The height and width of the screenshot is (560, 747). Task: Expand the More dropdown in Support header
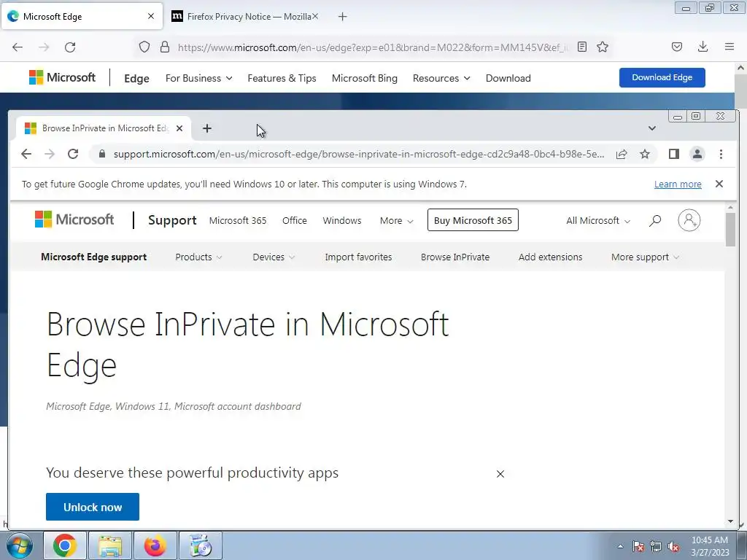pyautogui.click(x=396, y=220)
